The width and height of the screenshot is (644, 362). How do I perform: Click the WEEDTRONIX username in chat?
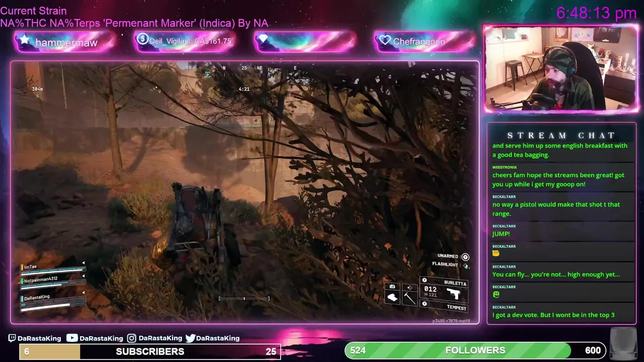tap(505, 167)
